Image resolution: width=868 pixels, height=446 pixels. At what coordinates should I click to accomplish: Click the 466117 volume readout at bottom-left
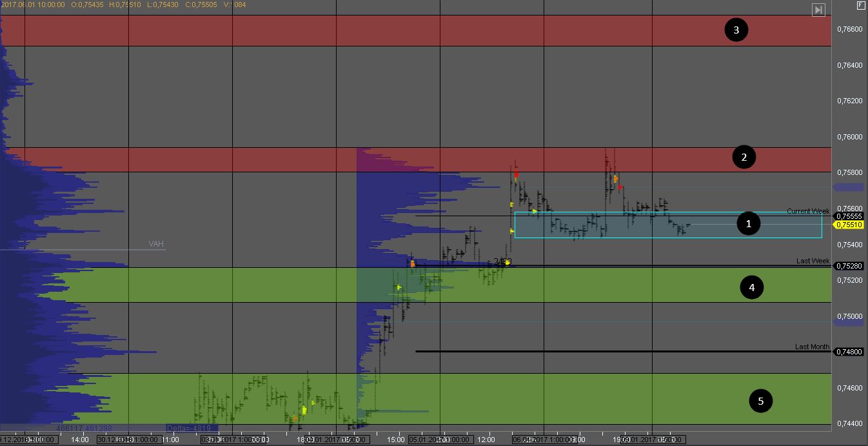(84, 428)
